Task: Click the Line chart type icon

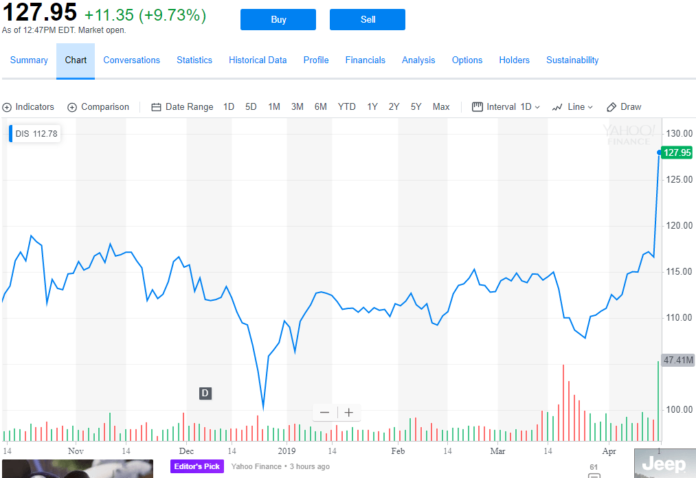Action: 557,107
